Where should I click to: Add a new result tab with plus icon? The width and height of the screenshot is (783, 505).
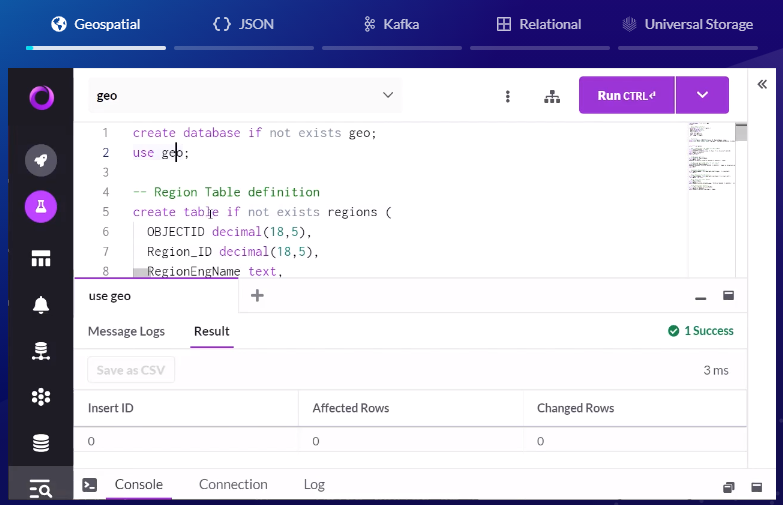click(257, 296)
